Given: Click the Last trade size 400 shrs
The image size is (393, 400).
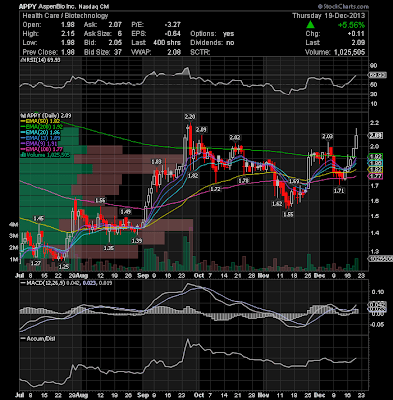Looking at the screenshot, I should (167, 43).
